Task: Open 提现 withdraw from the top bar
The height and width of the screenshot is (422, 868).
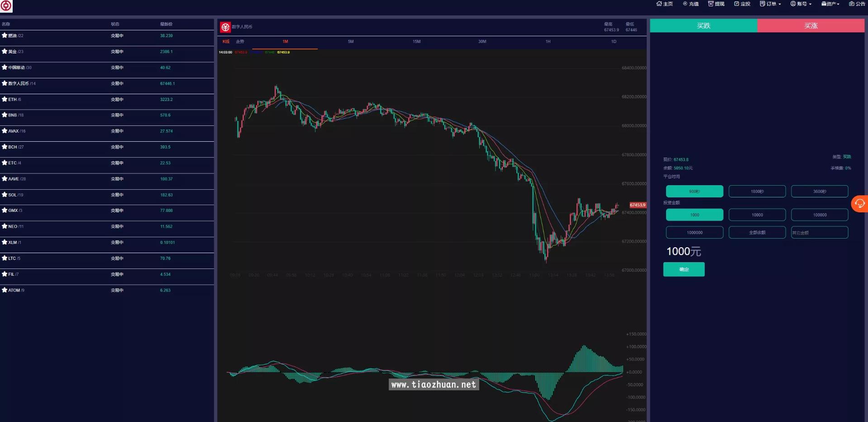Action: pyautogui.click(x=716, y=4)
